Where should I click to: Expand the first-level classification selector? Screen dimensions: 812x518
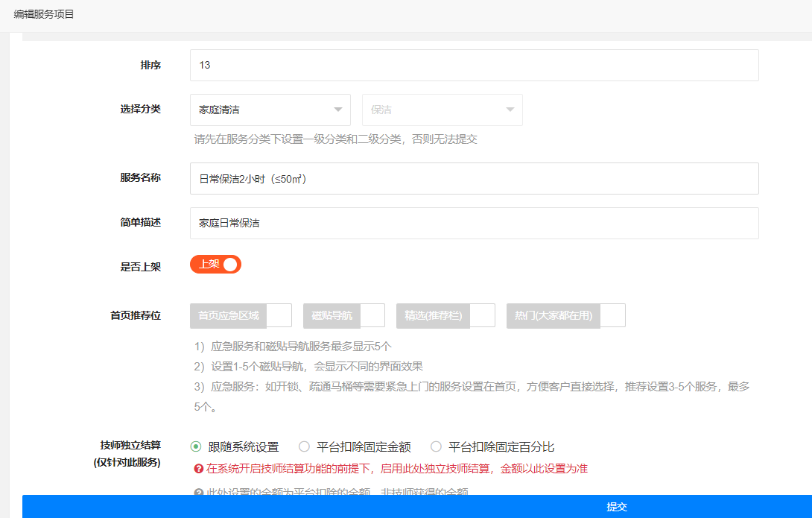tap(270, 110)
